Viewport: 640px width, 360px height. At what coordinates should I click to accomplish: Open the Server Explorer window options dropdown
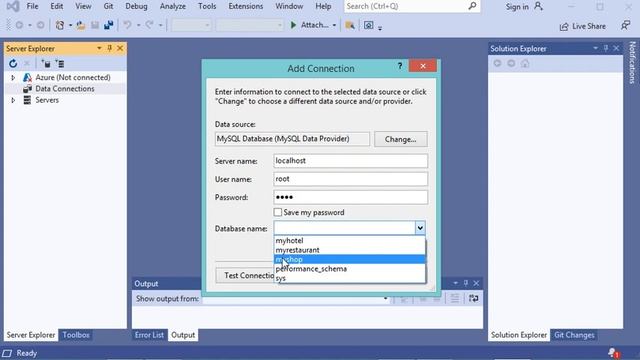99,48
